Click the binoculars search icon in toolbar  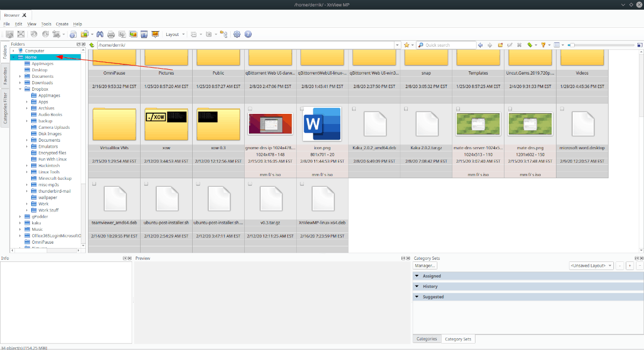(x=100, y=34)
